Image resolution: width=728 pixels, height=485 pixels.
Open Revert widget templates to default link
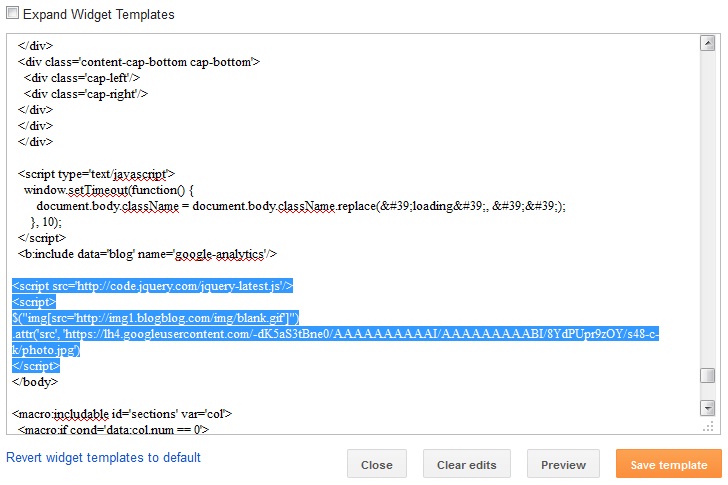(x=103, y=458)
